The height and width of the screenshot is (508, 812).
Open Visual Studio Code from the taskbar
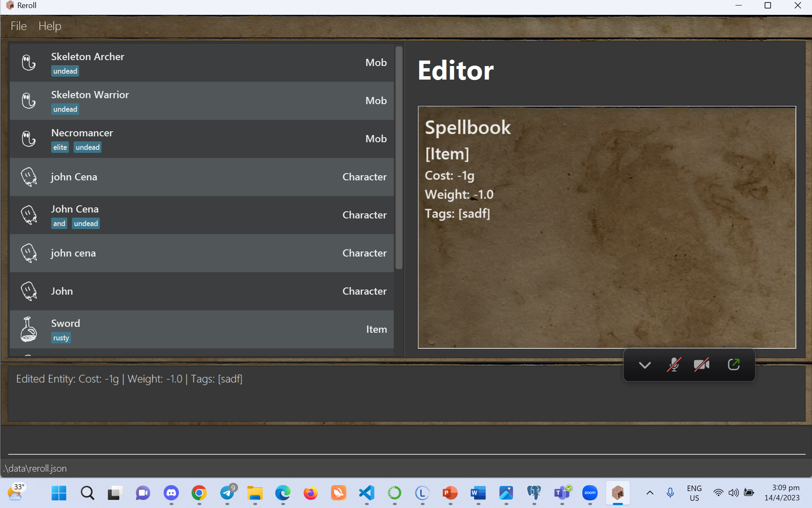click(x=367, y=493)
